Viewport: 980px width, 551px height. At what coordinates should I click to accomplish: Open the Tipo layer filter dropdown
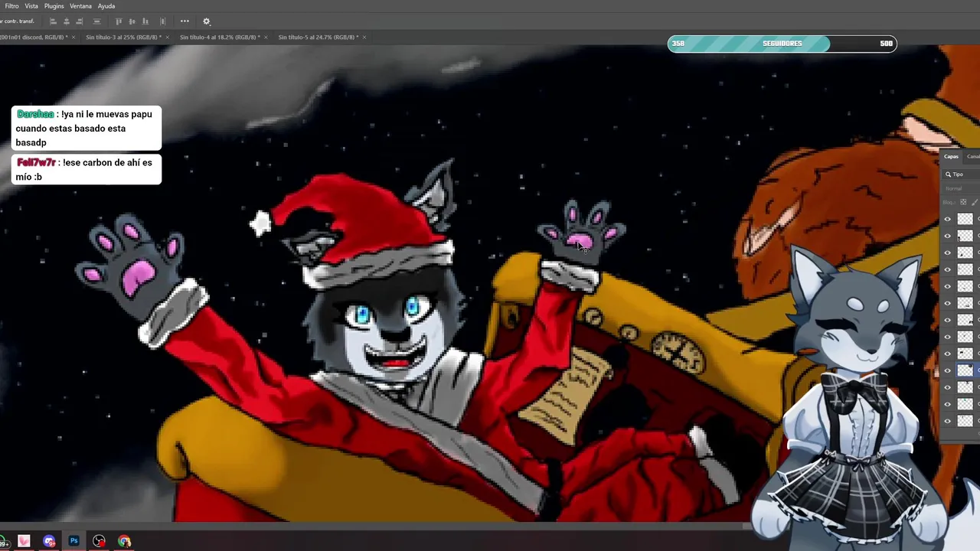point(962,174)
